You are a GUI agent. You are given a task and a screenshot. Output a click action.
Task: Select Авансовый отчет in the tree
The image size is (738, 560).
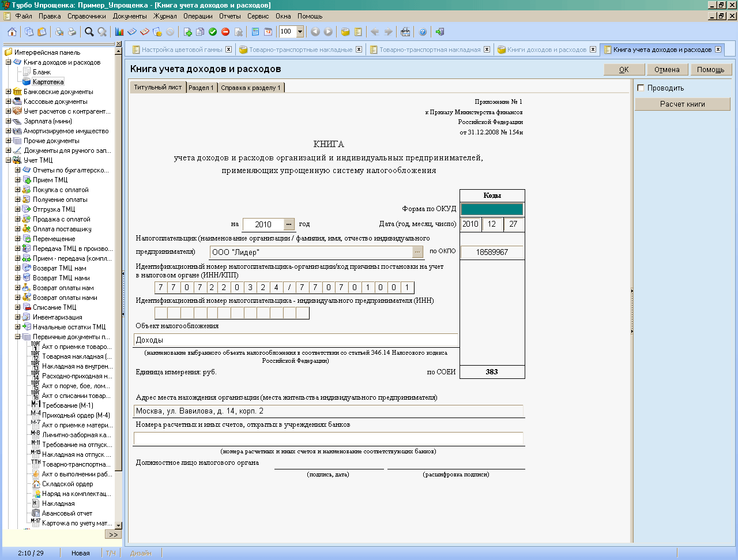pos(67,513)
